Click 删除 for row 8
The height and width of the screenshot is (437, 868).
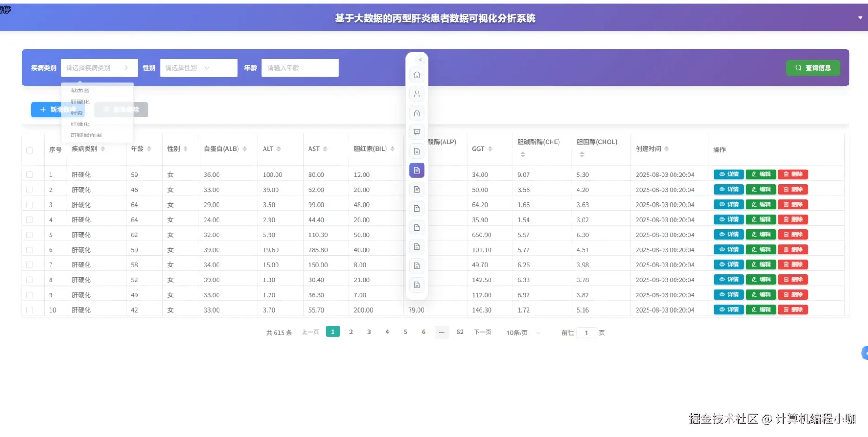793,280
